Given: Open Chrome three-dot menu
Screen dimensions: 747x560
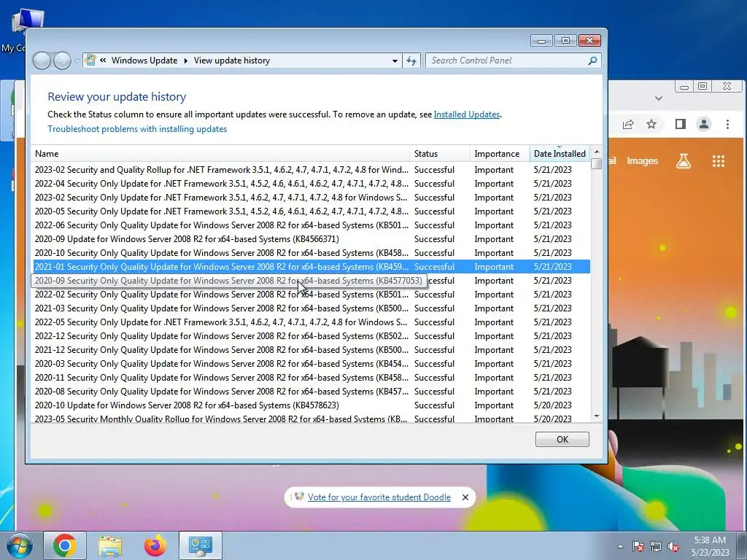Looking at the screenshot, I should coord(727,124).
